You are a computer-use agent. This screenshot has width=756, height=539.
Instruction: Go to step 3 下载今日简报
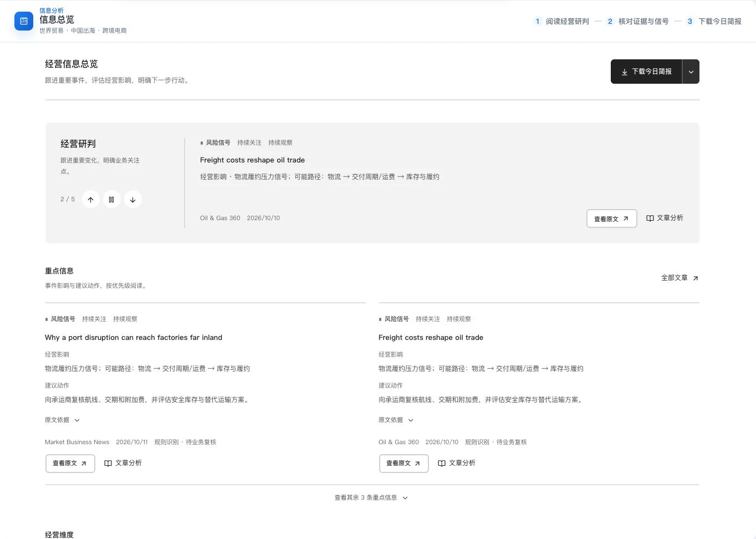point(714,21)
